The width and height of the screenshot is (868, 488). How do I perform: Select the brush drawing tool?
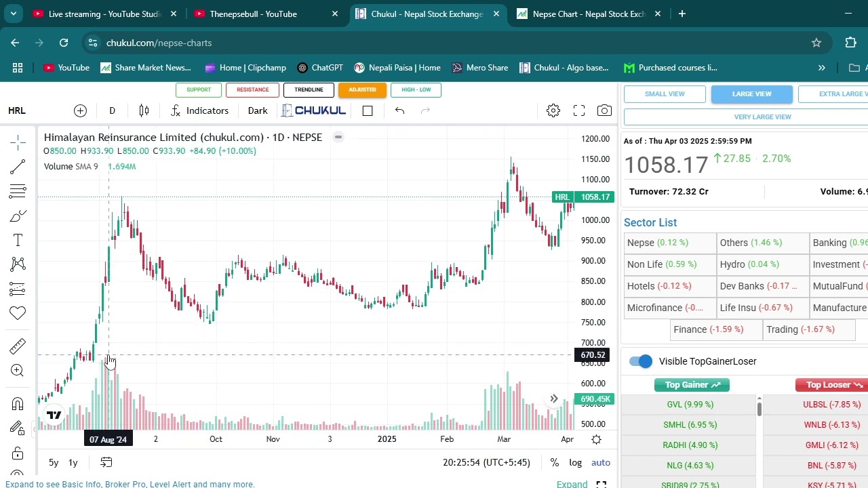pos(18,216)
